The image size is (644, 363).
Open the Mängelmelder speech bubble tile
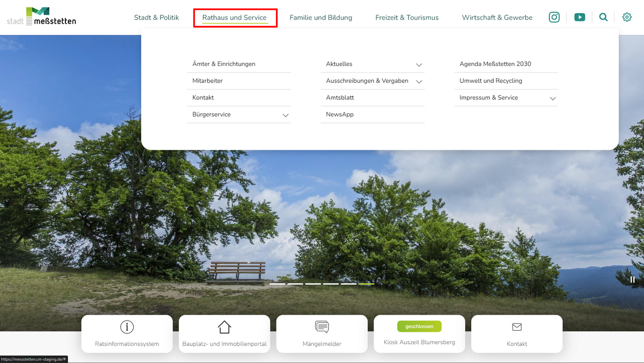322,333
